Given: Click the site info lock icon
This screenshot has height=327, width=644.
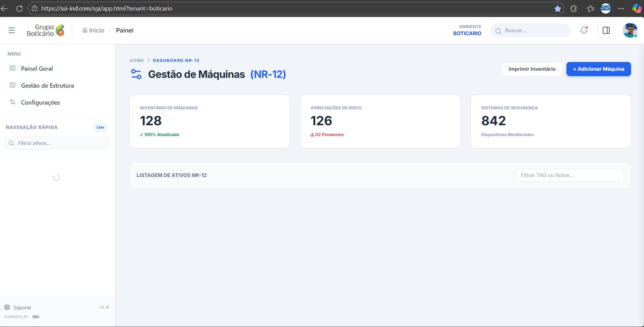Looking at the screenshot, I should (x=34, y=8).
